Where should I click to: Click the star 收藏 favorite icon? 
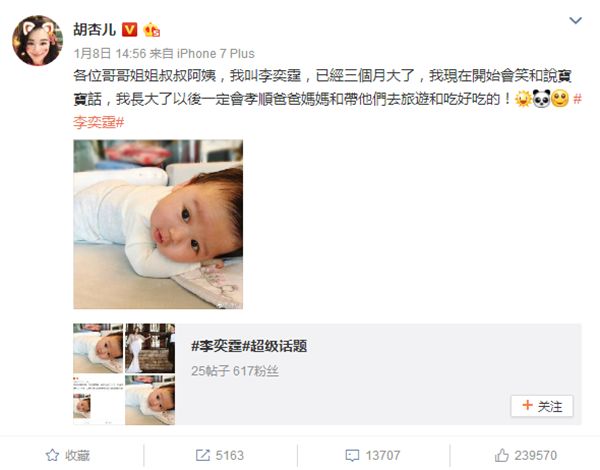click(x=52, y=455)
